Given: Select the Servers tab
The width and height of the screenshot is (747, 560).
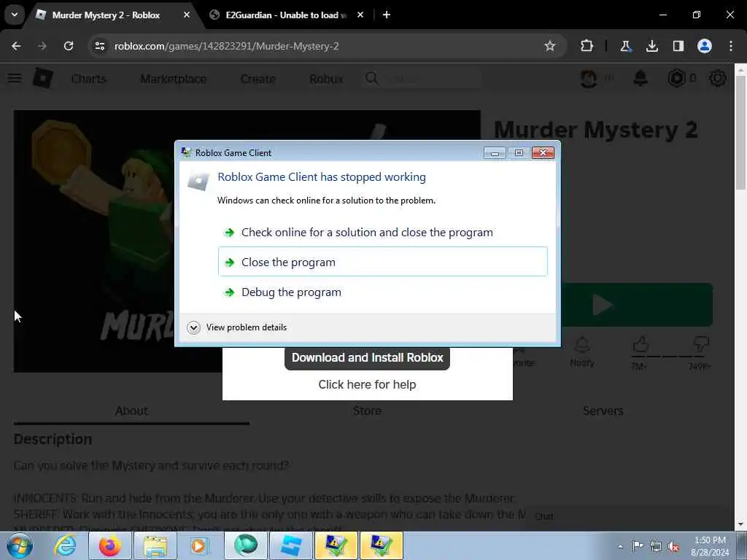Looking at the screenshot, I should coord(603,411).
